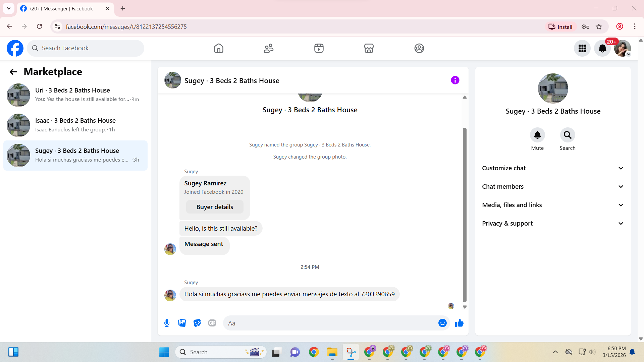Click Sugey Ramirez profile name in card
The width and height of the screenshot is (644, 362).
click(x=205, y=183)
